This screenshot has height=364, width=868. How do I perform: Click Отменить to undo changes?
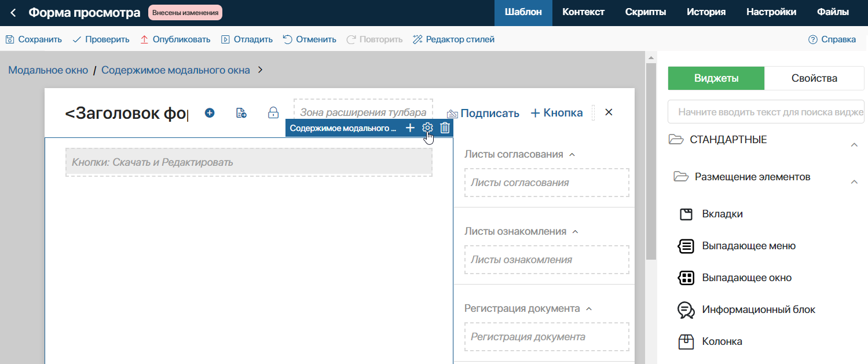coord(309,39)
